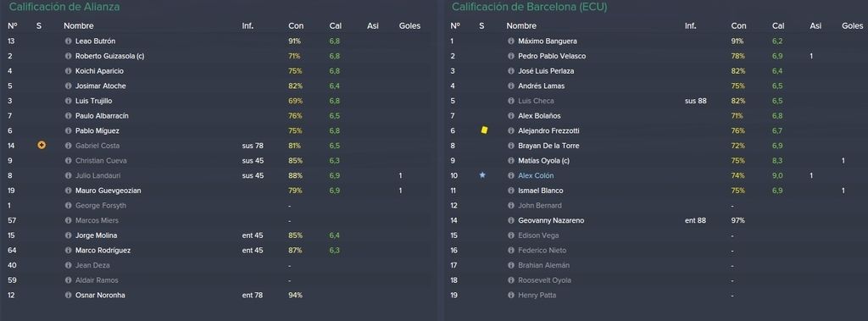Click the injury icon on Gabriel Costa row
The image size is (868, 321).
[x=41, y=145]
